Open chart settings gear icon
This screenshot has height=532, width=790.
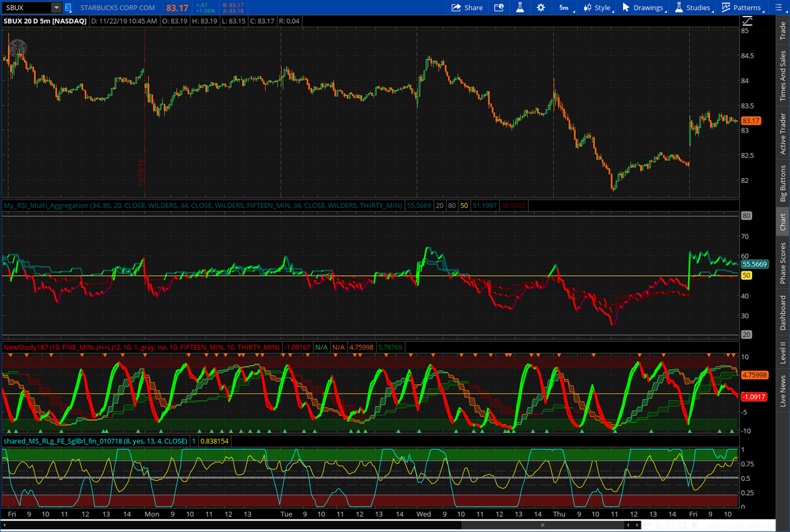pos(540,8)
